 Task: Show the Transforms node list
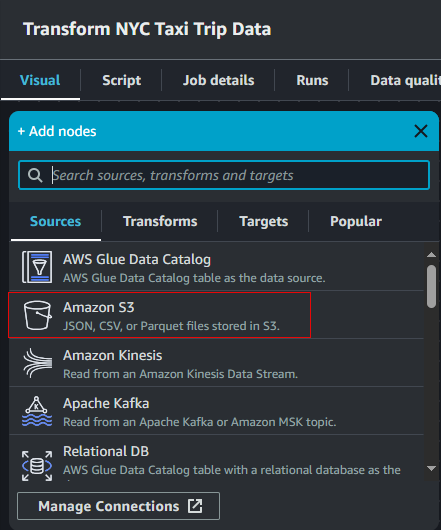tap(160, 221)
